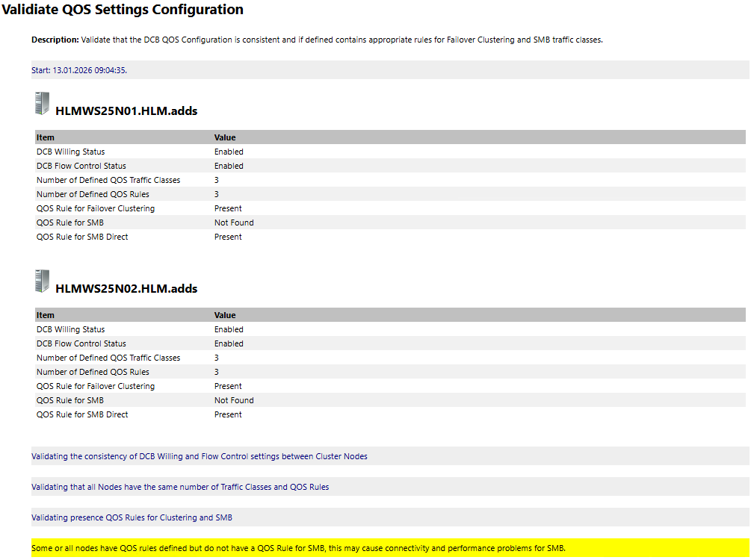Select the HLMWS25N02.HLM.adds node title
This screenshot has width=751, height=560.
click(126, 289)
